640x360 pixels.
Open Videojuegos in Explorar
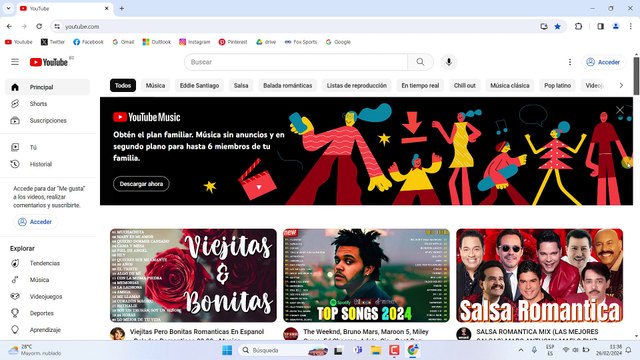pos(47,297)
